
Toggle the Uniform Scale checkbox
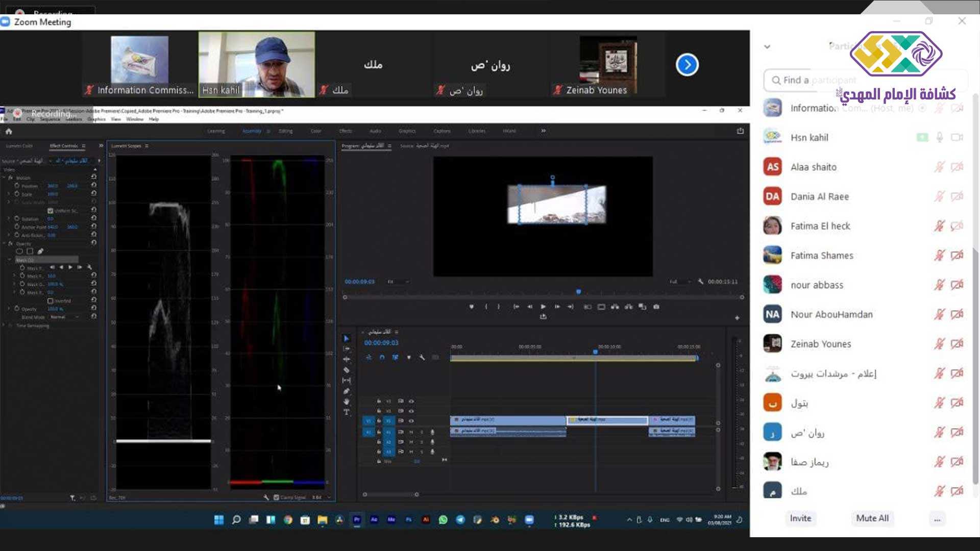click(x=51, y=211)
